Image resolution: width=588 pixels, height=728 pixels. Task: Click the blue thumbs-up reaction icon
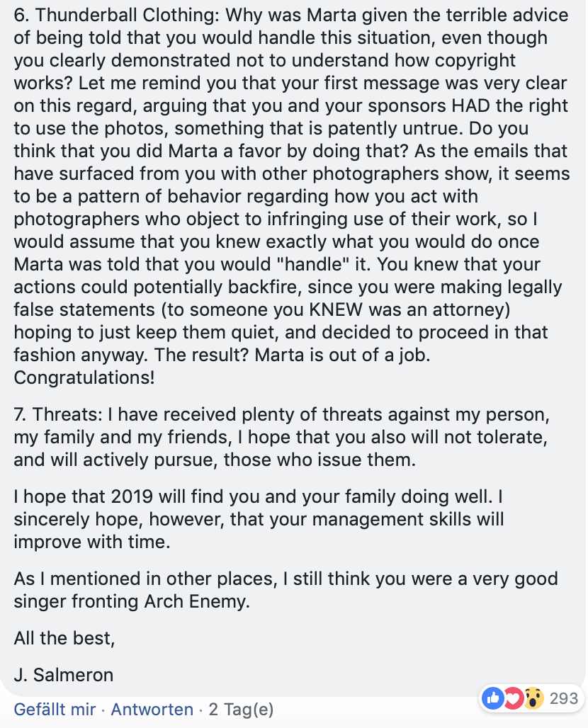(x=493, y=698)
